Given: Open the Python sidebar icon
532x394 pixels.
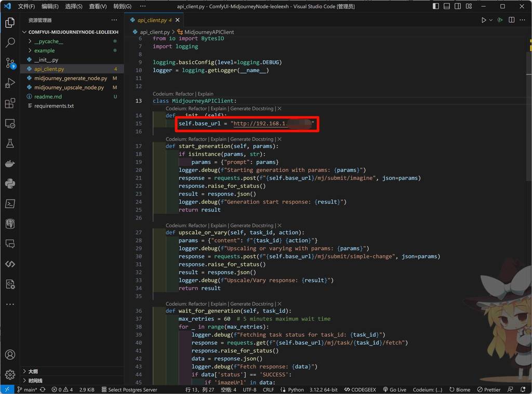Looking at the screenshot, I should (x=10, y=183).
